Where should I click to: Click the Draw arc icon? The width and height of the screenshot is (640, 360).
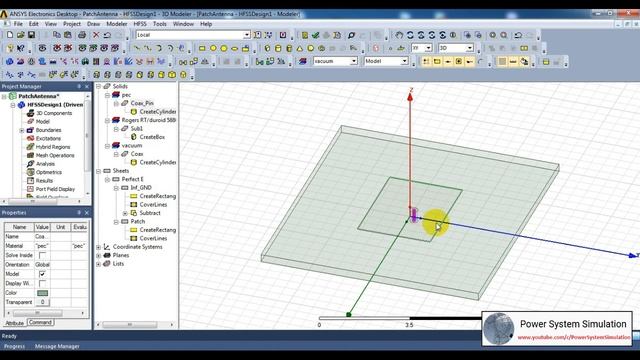(159, 48)
